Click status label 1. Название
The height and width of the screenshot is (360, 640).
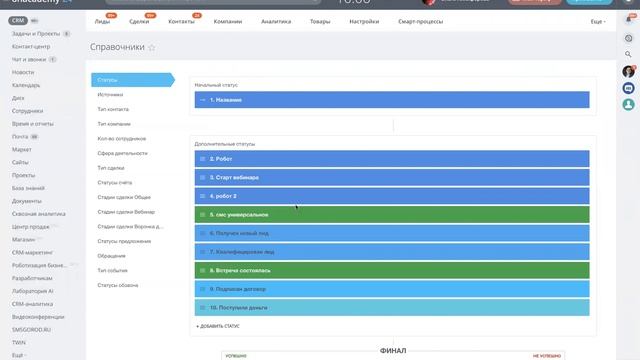click(x=226, y=100)
